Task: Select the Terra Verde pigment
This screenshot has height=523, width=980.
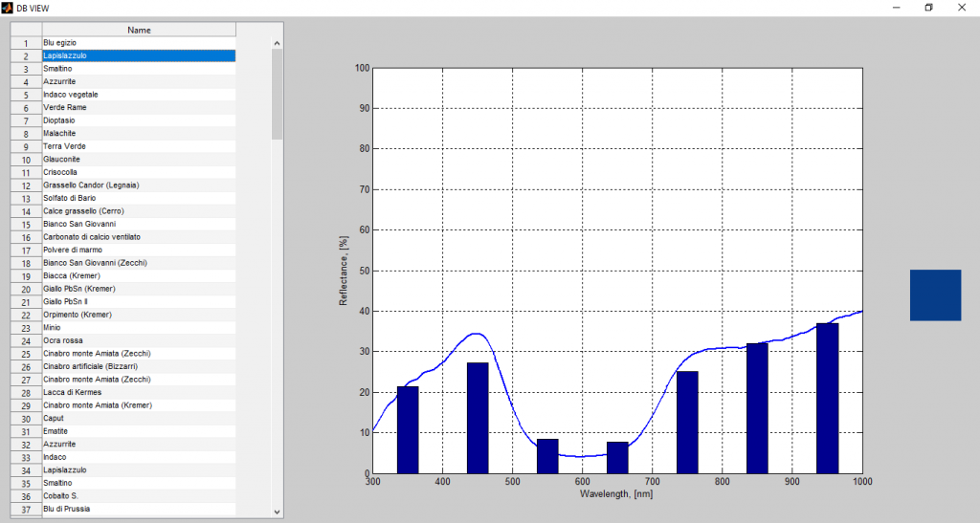Action: click(x=139, y=146)
